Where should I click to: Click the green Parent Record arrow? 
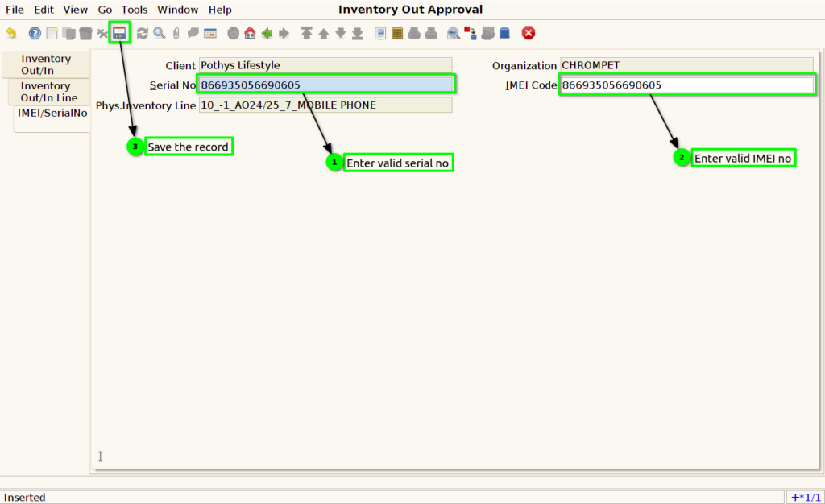point(267,33)
